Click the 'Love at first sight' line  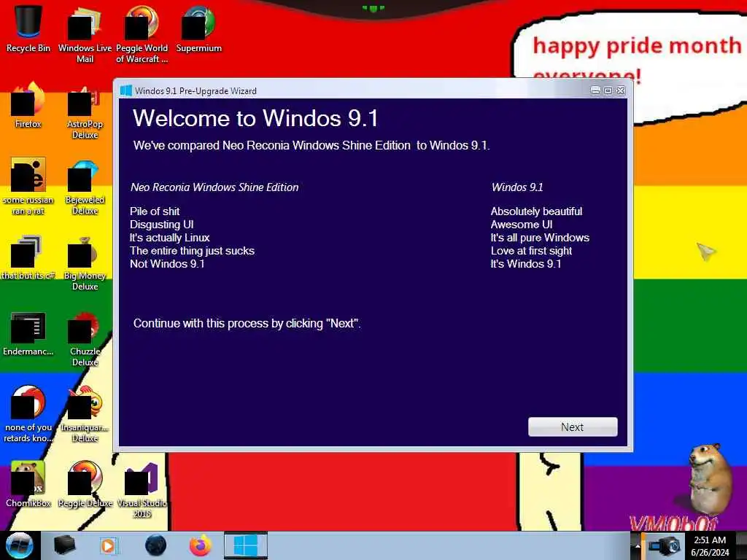click(x=531, y=251)
